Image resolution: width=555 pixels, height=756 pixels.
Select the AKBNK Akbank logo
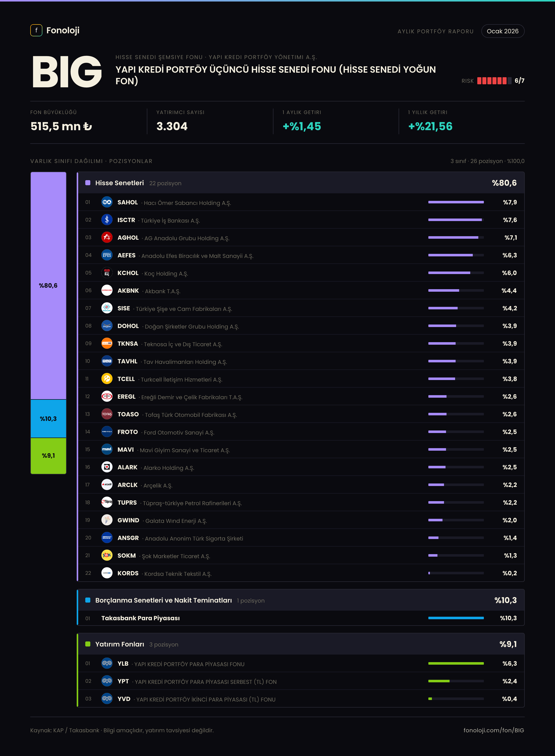107,290
